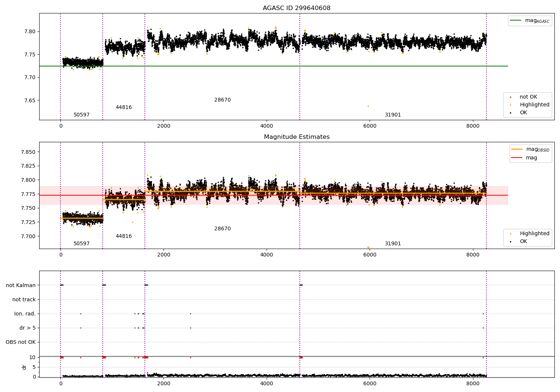Click obsid label 50597 in the top plot
The height and width of the screenshot is (392, 560).
(81, 115)
